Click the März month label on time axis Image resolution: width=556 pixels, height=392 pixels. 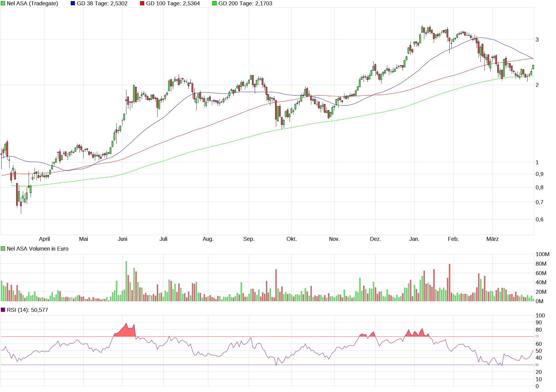tap(492, 239)
